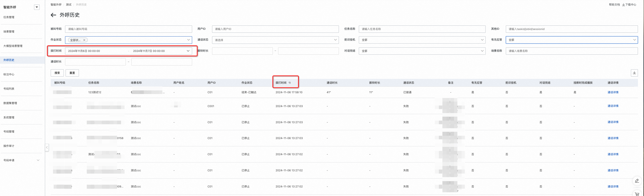Open 通话详情 for the 123测试12 row
This screenshot has width=644, height=196.
click(613, 92)
